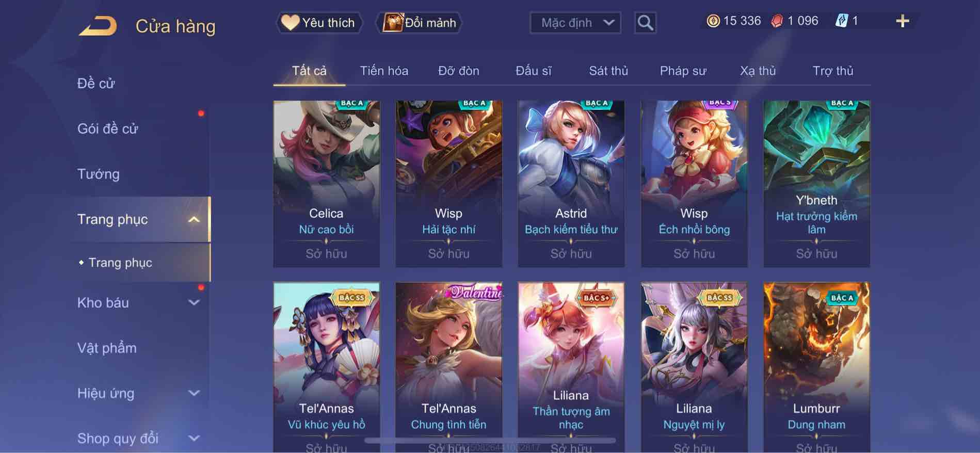This screenshot has height=453, width=980.
Task: Go to Tướng in sidebar
Action: point(99,174)
